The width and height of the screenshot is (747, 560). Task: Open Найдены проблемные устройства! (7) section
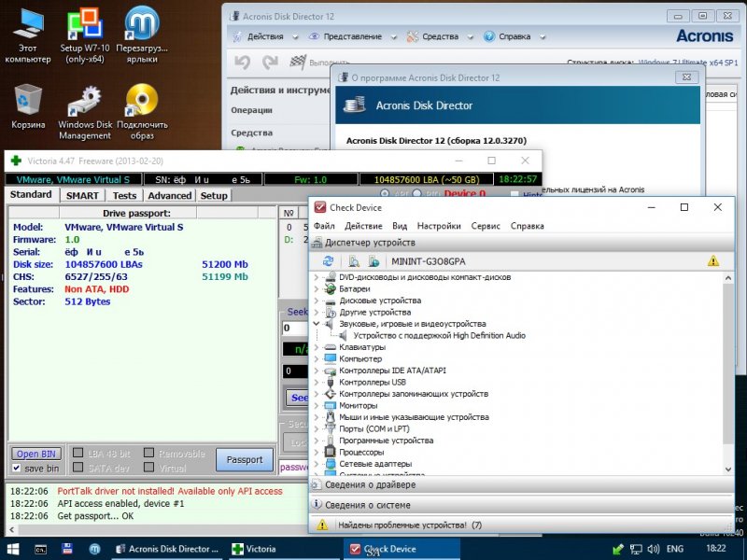point(521,525)
